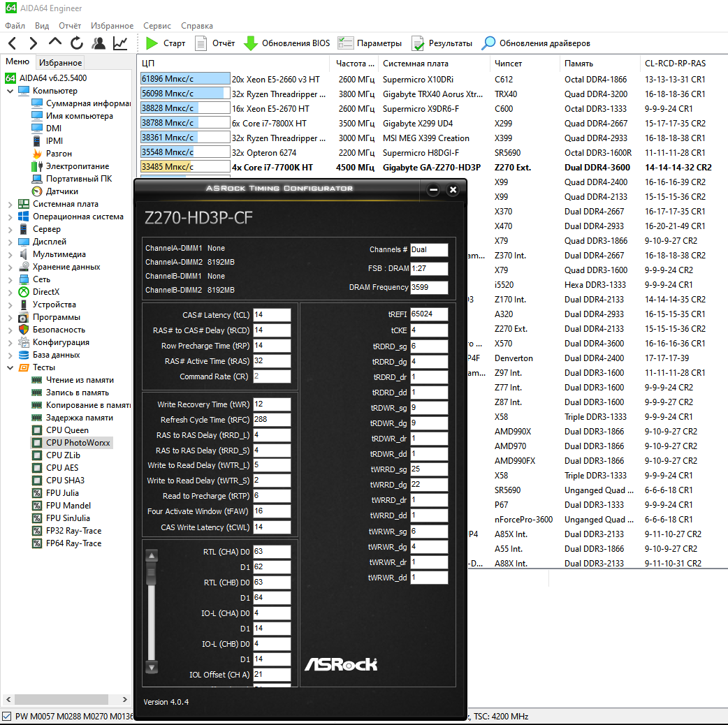Open the Файл menu
Screen dimensions: 728x725
click(15, 26)
